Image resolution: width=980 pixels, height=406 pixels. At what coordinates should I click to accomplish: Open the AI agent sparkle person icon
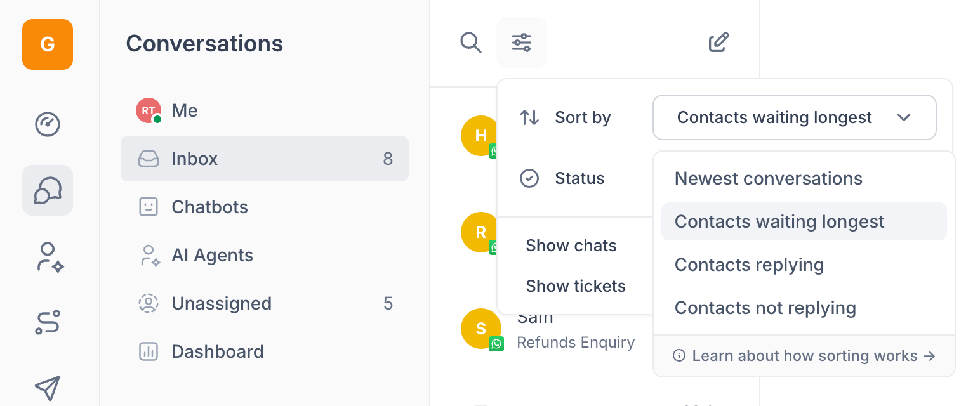48,258
